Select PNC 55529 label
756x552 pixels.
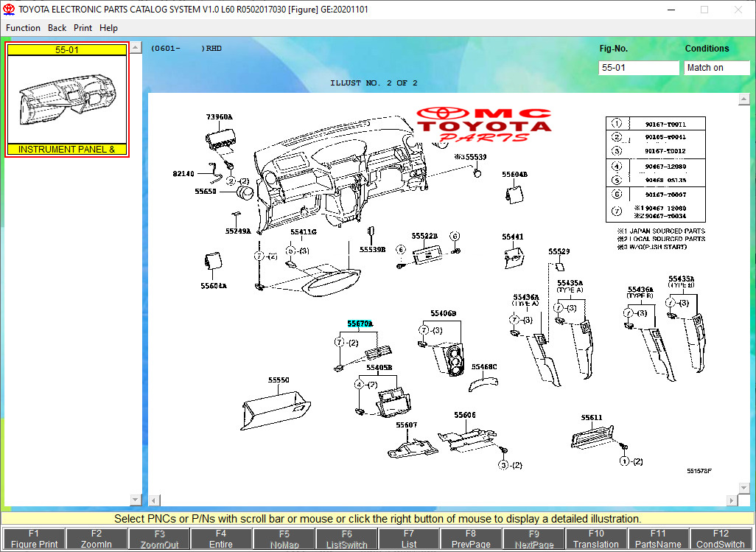[559, 251]
